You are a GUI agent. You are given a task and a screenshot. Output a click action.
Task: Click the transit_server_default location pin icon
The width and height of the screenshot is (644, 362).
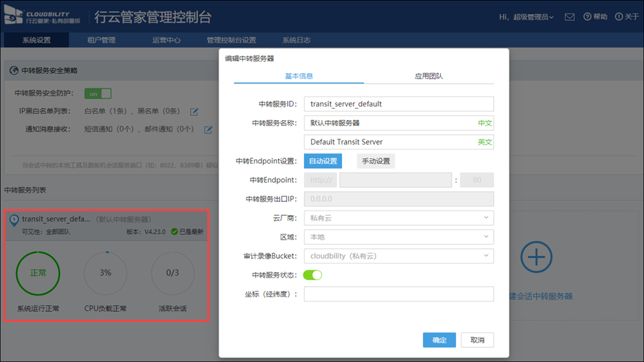pyautogui.click(x=14, y=221)
